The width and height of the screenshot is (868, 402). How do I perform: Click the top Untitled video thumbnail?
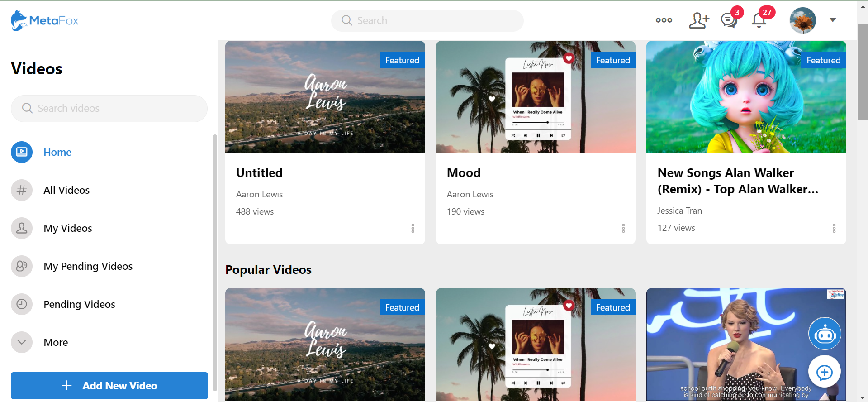[325, 97]
